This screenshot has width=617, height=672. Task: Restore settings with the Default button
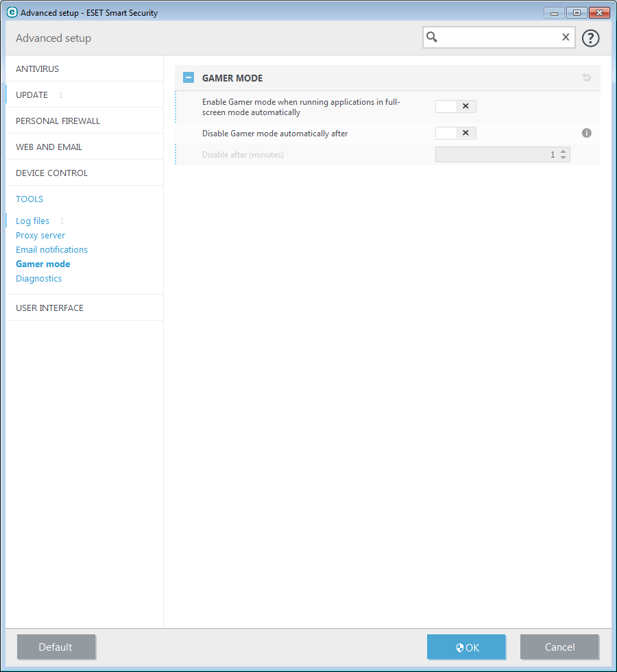point(56,647)
